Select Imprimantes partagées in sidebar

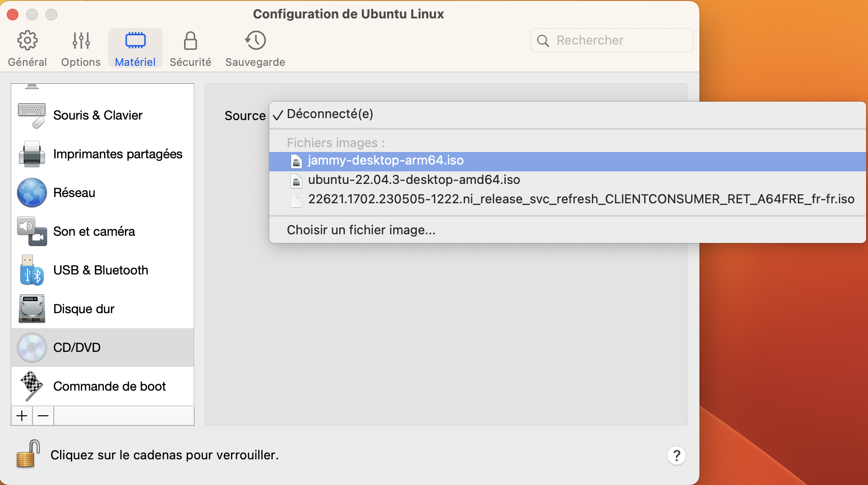pos(103,154)
